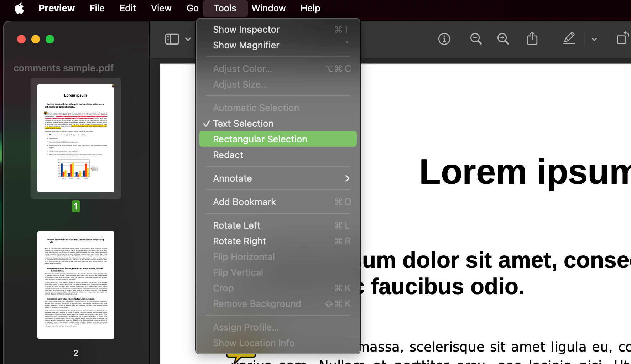Open the Go menu
Image resolution: width=631 pixels, height=364 pixels.
tap(193, 8)
